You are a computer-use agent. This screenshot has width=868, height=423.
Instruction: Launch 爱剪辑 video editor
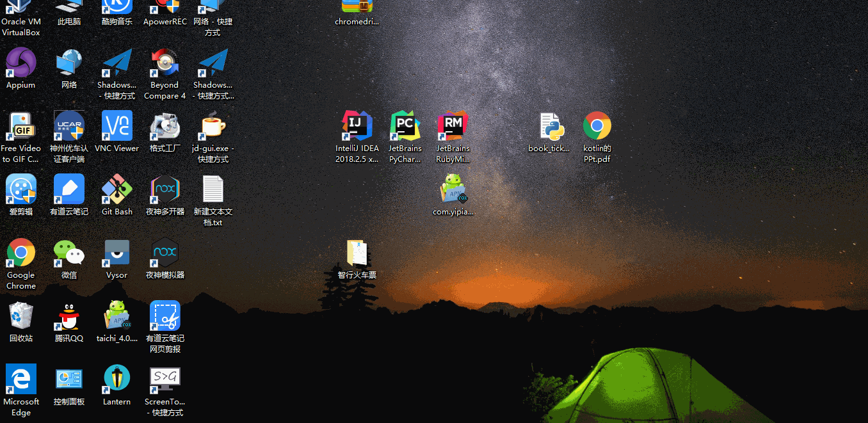[x=21, y=195]
